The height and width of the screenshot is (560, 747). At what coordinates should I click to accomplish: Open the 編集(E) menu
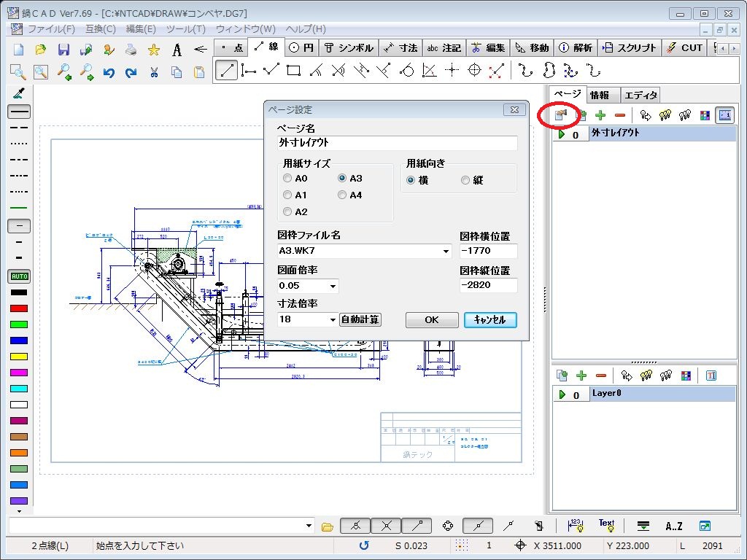(141, 29)
